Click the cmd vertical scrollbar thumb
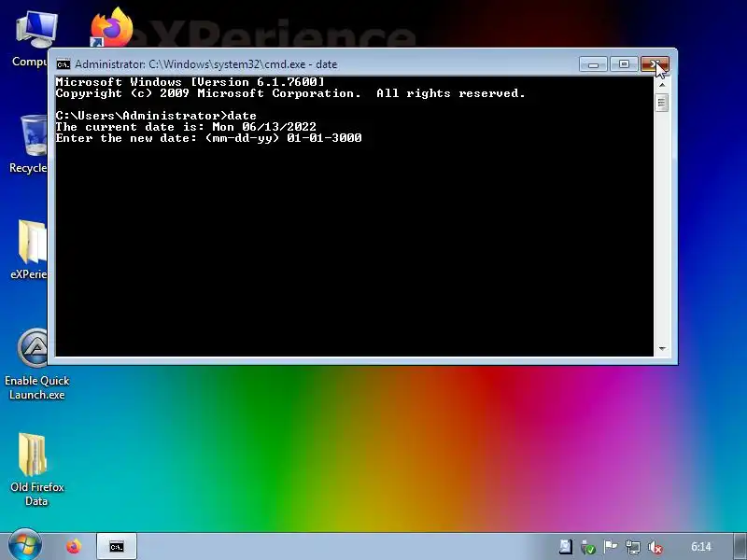Viewport: 747px width, 560px height. (662, 103)
